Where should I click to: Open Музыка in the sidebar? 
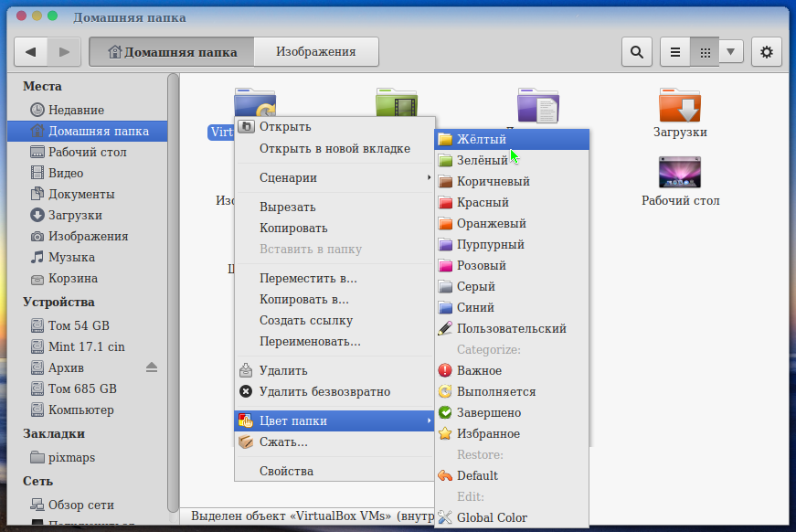tap(88, 258)
